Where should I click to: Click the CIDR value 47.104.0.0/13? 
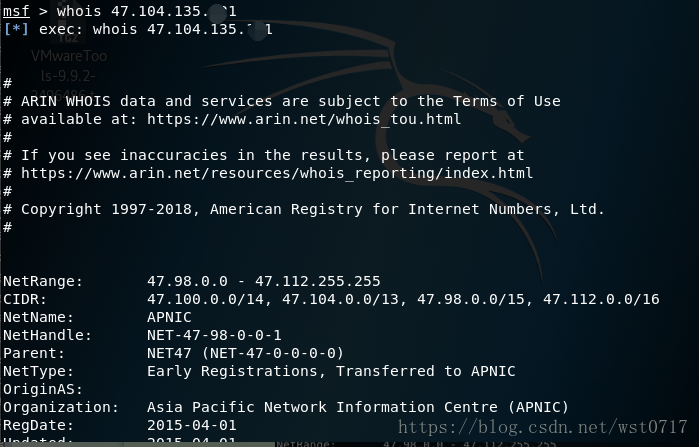[x=340, y=299]
